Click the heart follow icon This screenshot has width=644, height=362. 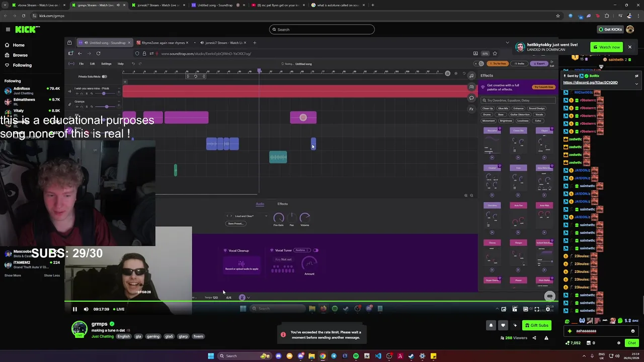point(503,325)
